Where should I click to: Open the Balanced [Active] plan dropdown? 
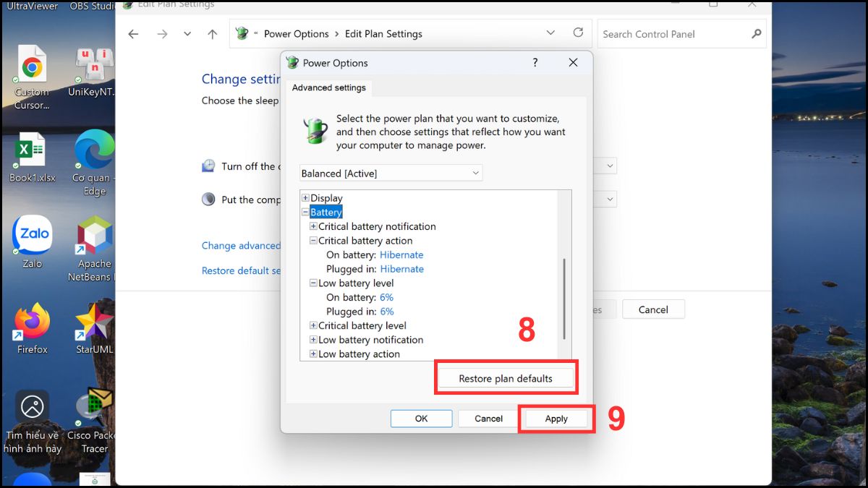pos(391,174)
